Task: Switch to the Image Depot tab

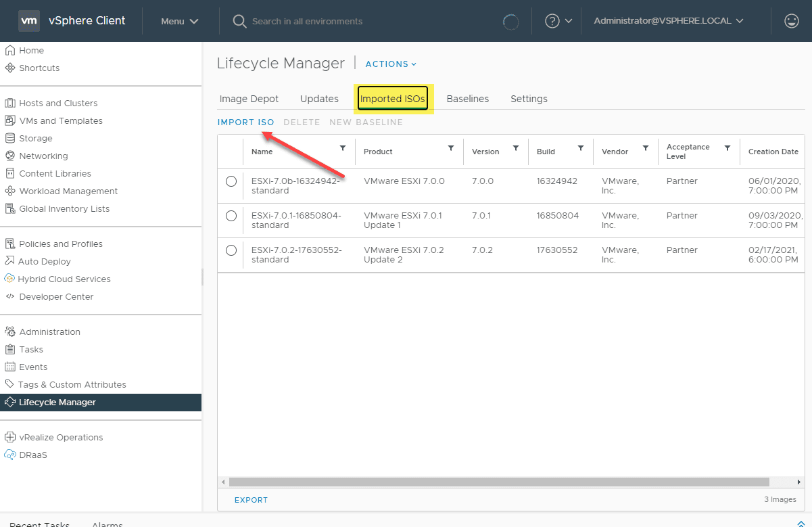Action: (249, 99)
